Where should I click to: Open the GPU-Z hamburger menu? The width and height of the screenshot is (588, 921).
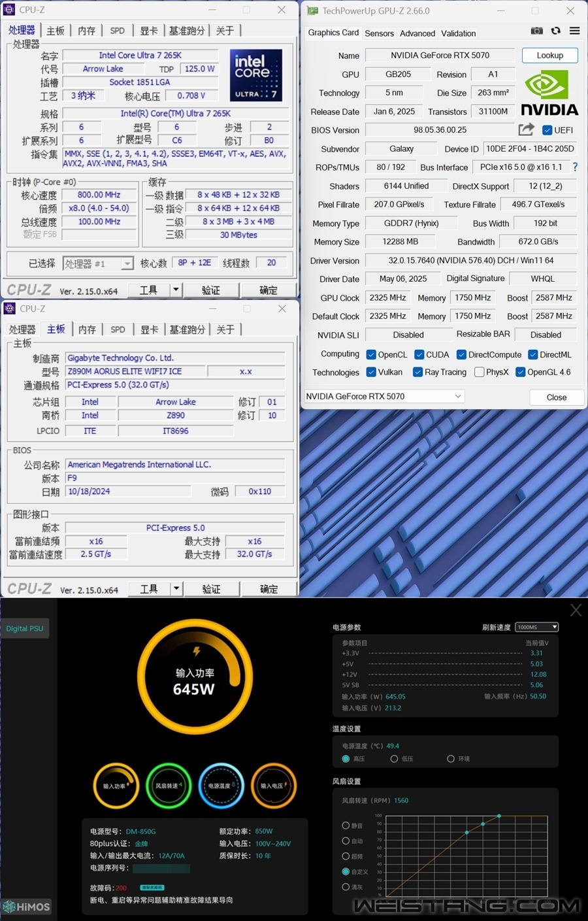tap(574, 31)
